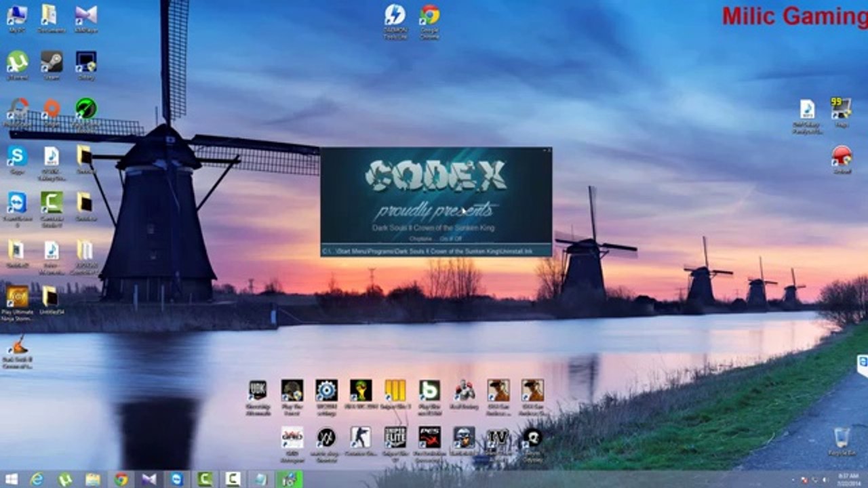Switch to Google Chrome on the taskbar
The width and height of the screenshot is (868, 488).
click(121, 479)
